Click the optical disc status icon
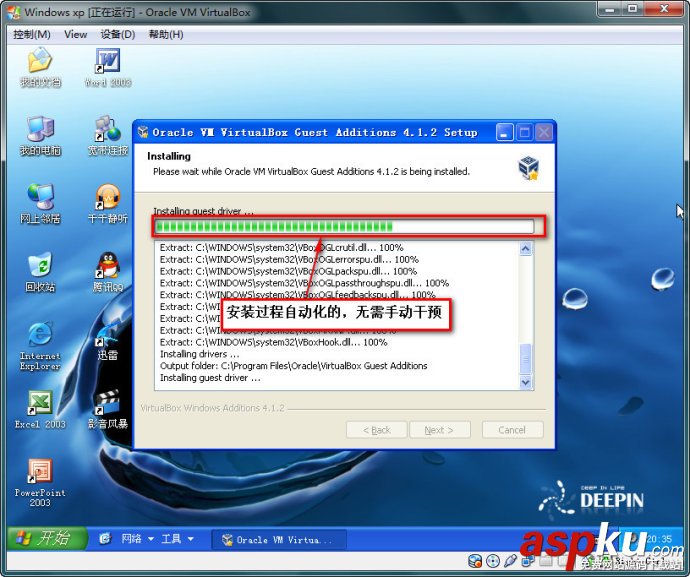This screenshot has height=577, width=690. pos(493,561)
